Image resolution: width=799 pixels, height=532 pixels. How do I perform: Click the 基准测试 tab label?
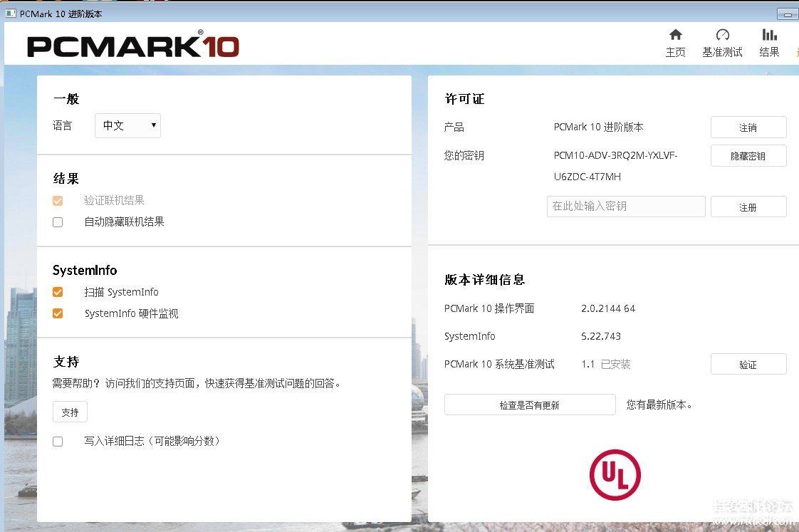pyautogui.click(x=722, y=52)
